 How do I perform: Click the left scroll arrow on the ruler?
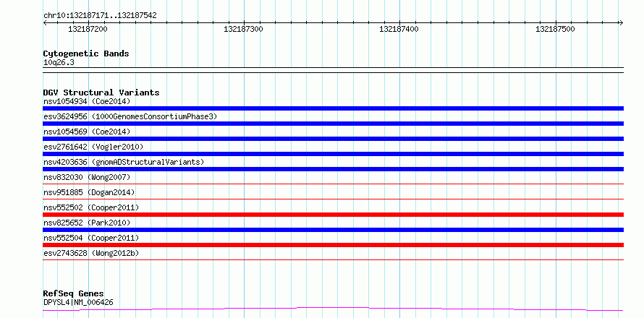45,22
